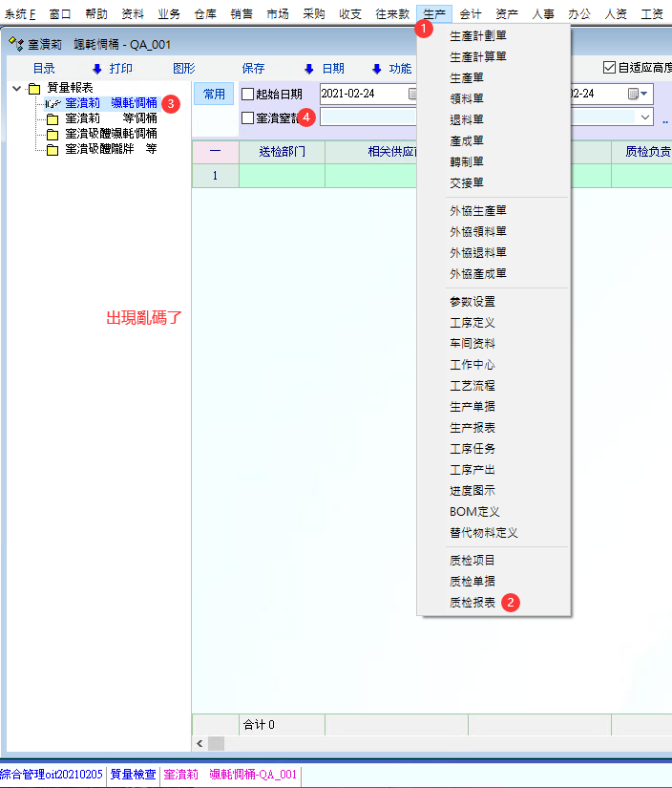Click the window icon in the title bar
672x788 pixels.
[15, 44]
